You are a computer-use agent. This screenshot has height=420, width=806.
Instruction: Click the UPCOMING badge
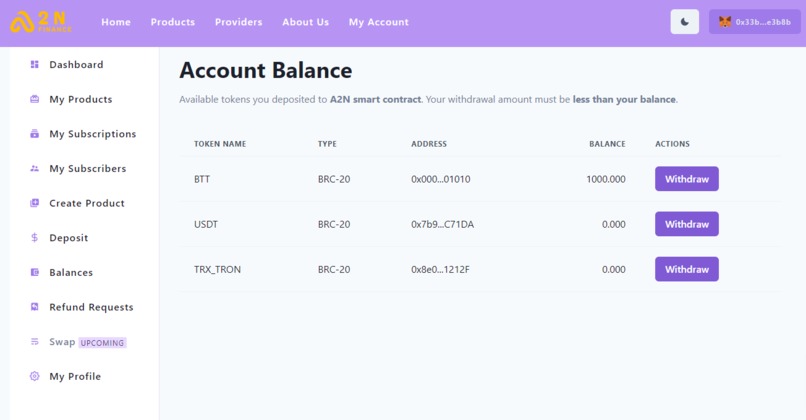(x=102, y=342)
